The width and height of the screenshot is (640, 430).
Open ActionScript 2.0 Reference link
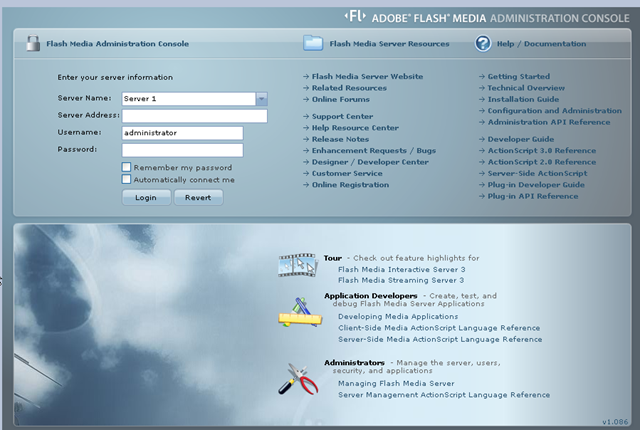click(x=542, y=162)
